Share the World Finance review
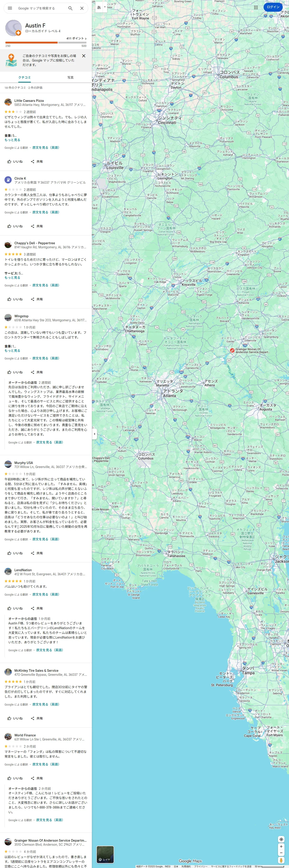Image resolution: width=289 pixels, height=868 pixels. tap(37, 778)
